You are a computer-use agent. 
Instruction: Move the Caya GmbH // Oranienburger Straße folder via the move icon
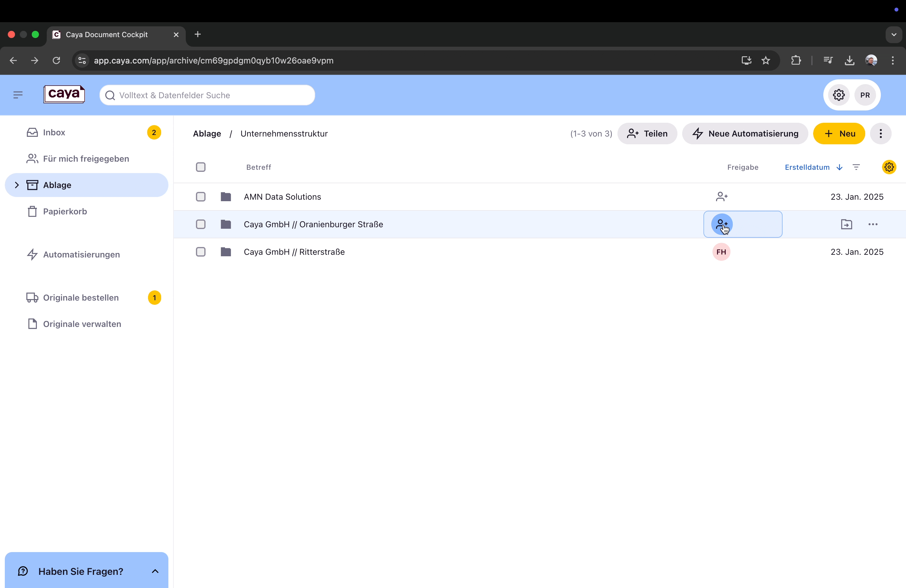point(846,225)
